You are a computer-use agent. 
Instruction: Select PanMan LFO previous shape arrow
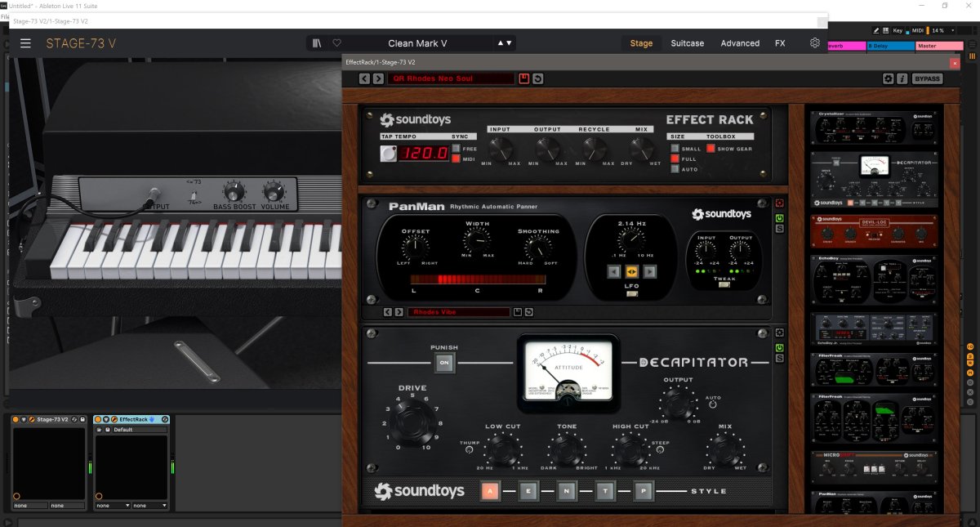click(x=615, y=271)
